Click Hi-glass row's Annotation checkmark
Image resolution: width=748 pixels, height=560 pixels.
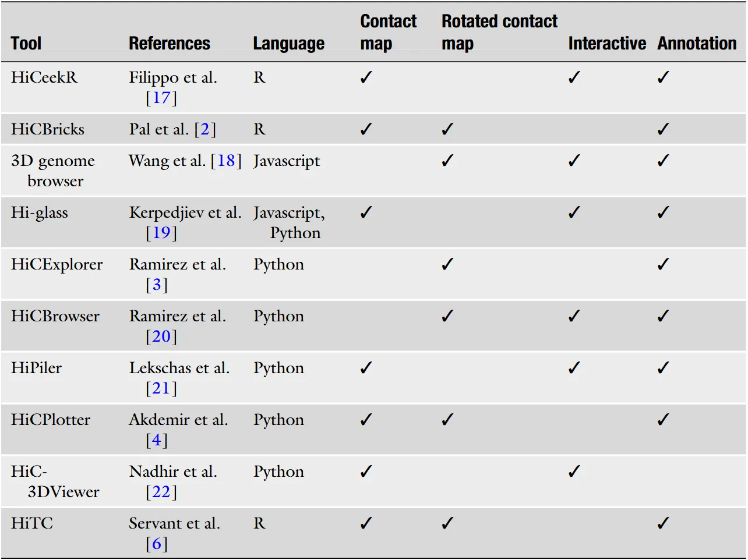point(663,212)
